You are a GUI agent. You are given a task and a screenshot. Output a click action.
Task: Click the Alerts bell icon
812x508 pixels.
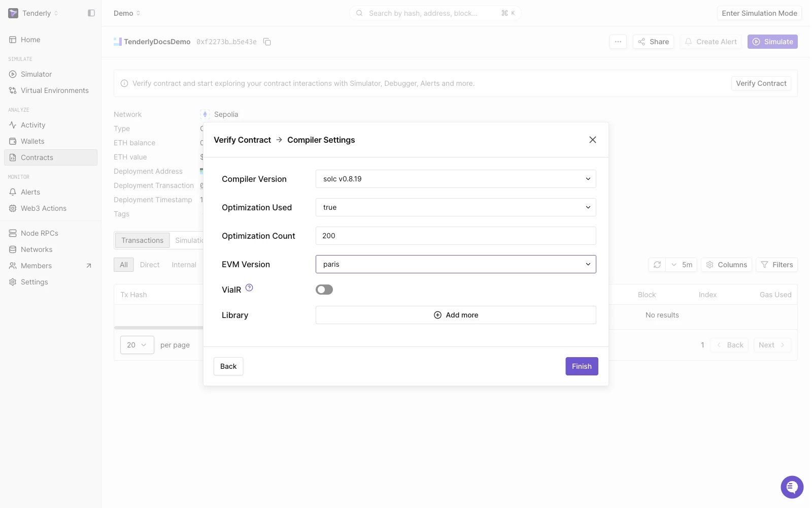coord(13,192)
